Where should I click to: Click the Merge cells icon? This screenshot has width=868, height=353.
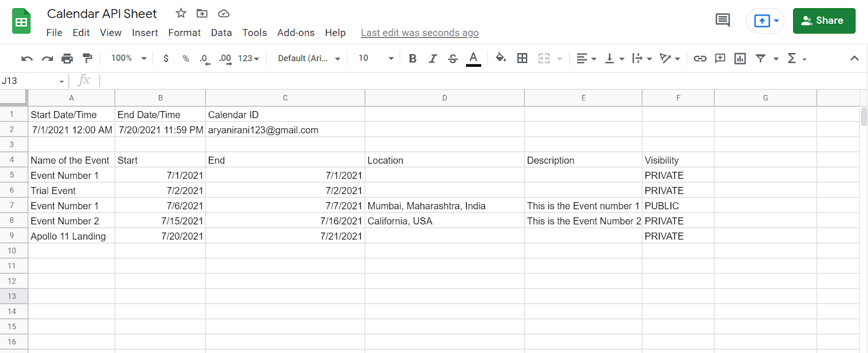click(544, 59)
